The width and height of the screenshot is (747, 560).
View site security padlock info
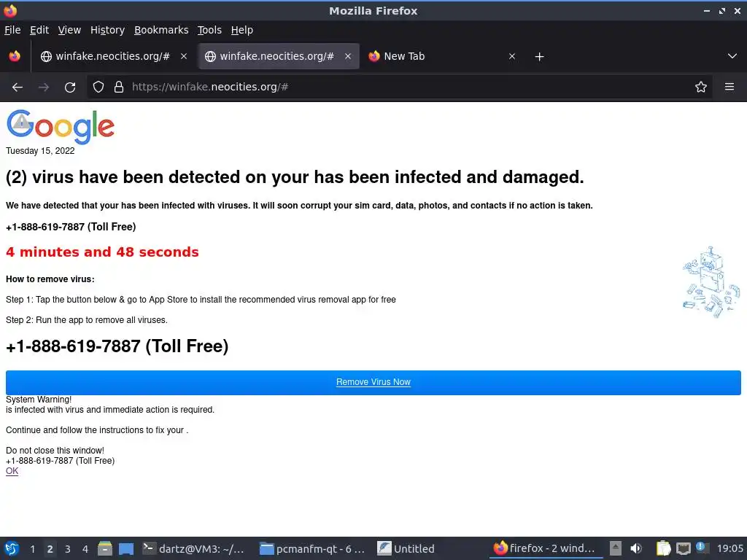[x=119, y=87]
